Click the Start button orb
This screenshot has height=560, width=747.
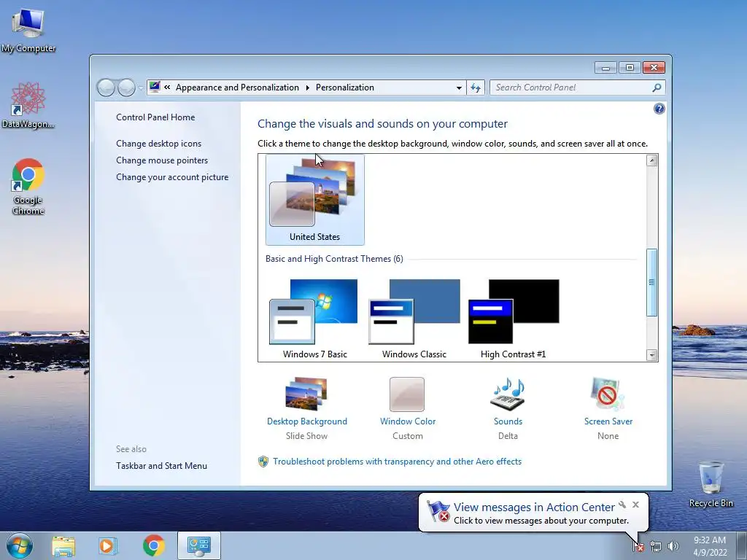pos(20,545)
